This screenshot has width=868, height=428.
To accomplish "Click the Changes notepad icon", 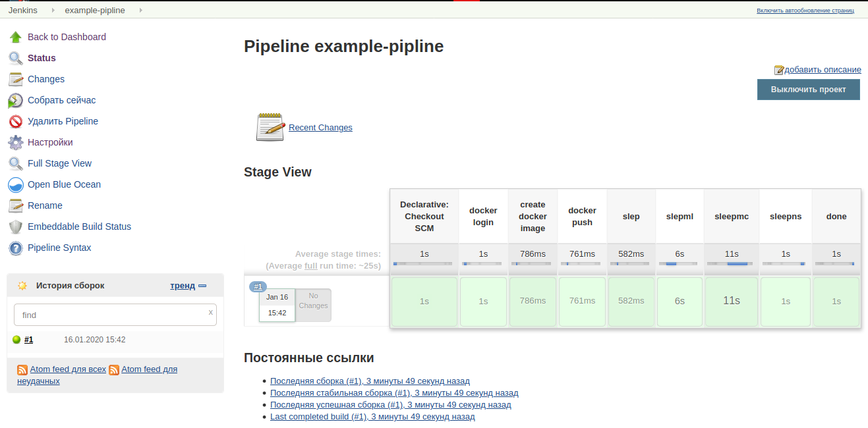I will click(16, 79).
